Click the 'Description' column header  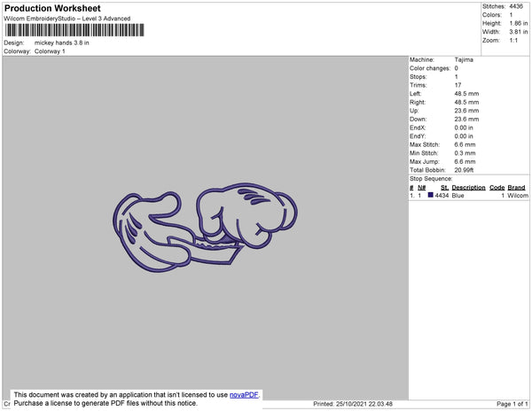468,188
